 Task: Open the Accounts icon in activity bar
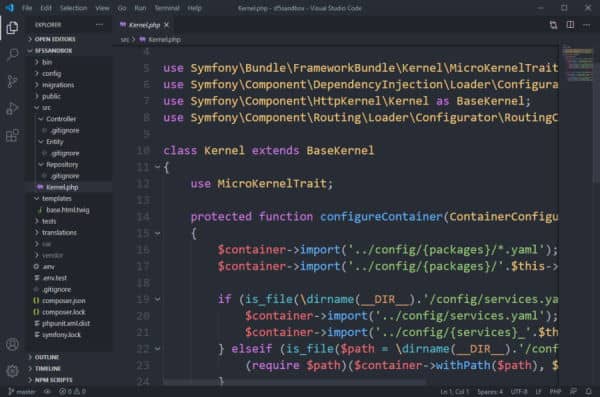(x=12, y=344)
